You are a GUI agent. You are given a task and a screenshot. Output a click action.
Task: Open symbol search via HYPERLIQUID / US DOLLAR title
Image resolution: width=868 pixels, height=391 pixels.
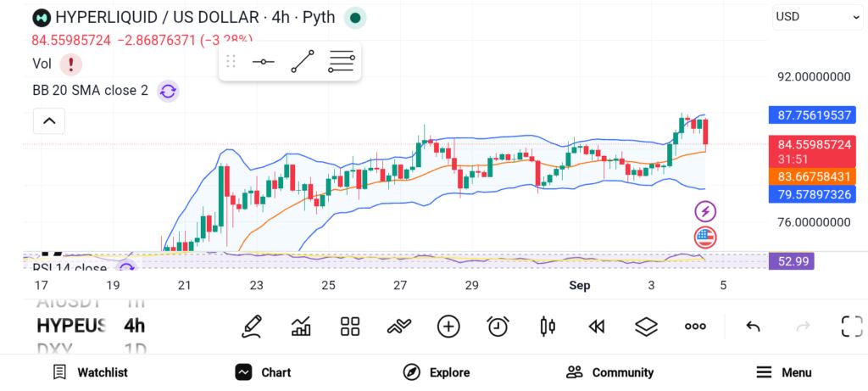pos(195,18)
